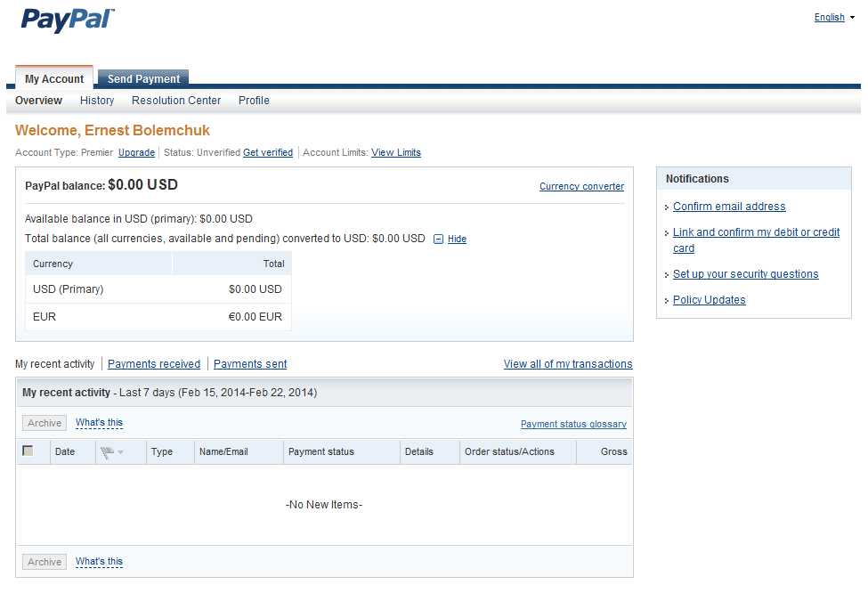Switch to the Send Payment tab
The height and width of the screenshot is (593, 868).
[x=143, y=79]
